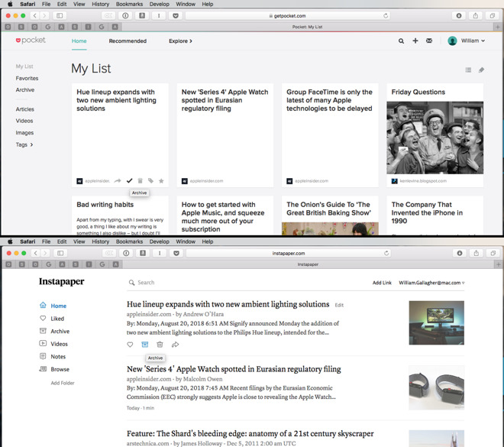Open the Bookmarks menu in the upper menu bar
The height and width of the screenshot is (447, 504).
coord(129,4)
